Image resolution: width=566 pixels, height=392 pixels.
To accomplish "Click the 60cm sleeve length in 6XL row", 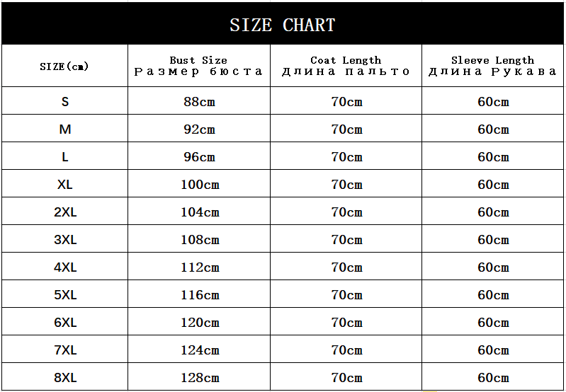I will click(493, 323).
